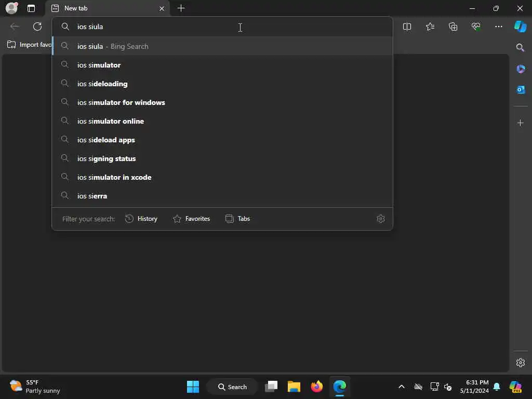Screen dimensions: 532x399
Task: Click the Edge taskbar icon
Action: [339, 387]
